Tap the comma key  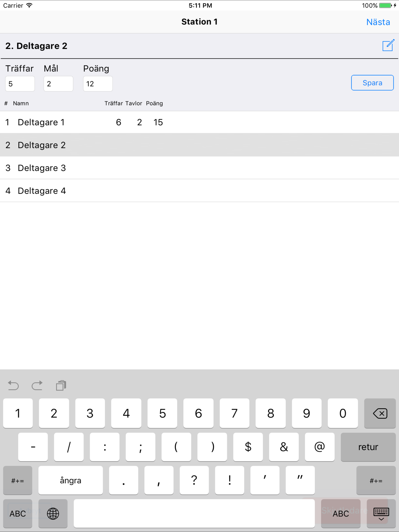159,480
